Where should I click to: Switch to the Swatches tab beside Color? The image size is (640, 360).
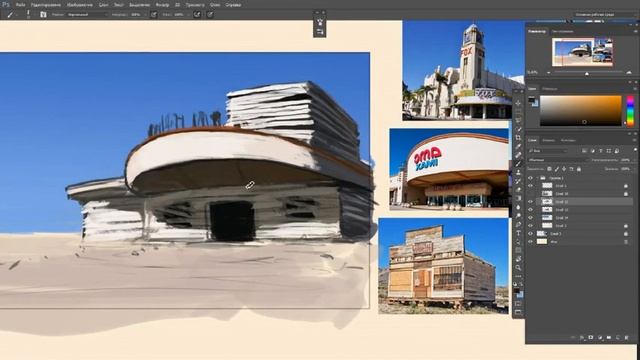click(549, 89)
